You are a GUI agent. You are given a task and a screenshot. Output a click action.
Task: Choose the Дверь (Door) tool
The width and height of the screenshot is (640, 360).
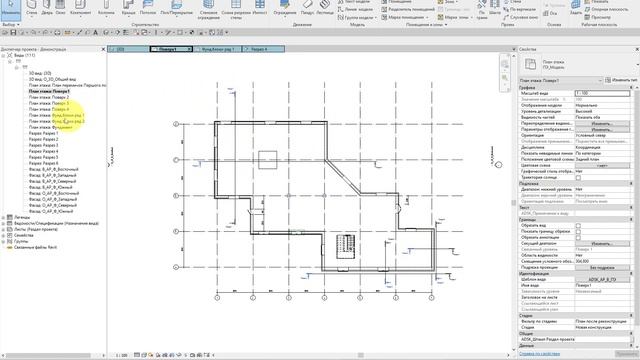pyautogui.click(x=47, y=8)
